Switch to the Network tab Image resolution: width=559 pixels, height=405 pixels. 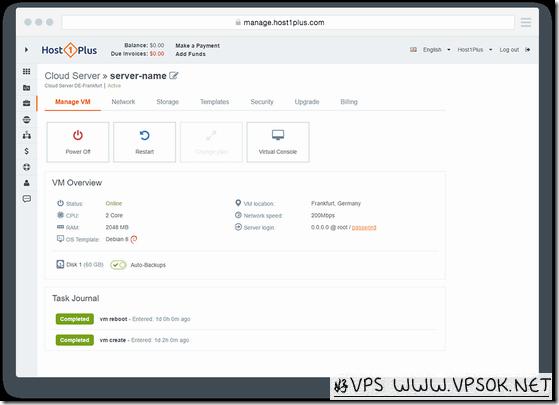(123, 102)
